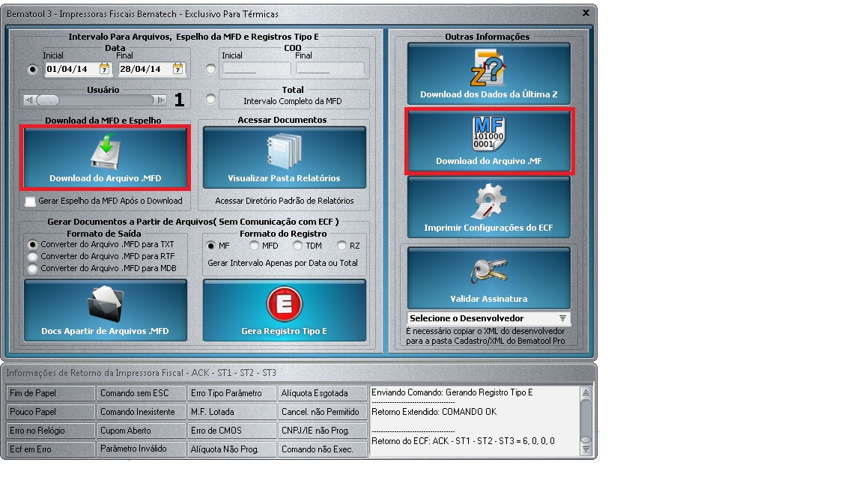This screenshot has width=841, height=504.
Task: Select the COO interval radio button
Action: click(x=210, y=69)
